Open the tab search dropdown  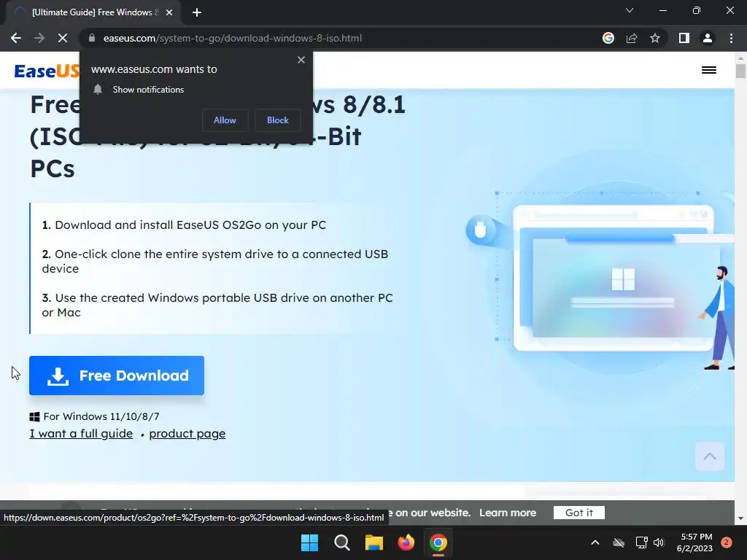(x=630, y=10)
